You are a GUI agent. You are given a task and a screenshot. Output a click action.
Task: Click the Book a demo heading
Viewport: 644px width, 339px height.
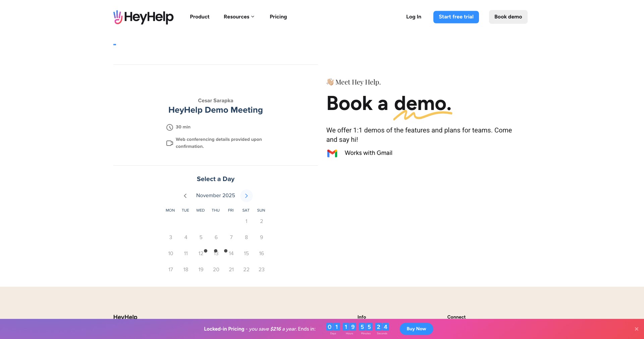(389, 103)
